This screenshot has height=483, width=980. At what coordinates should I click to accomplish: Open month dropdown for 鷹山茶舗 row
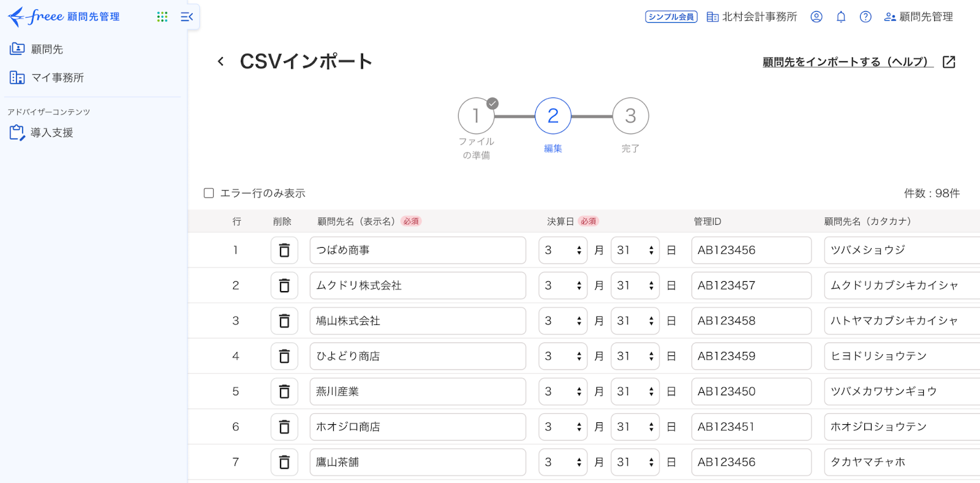coord(563,462)
